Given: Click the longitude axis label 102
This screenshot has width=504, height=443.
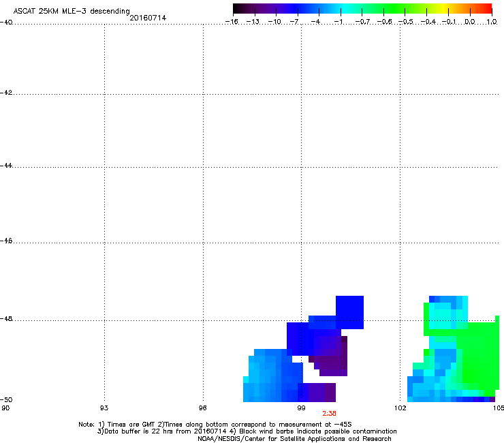Looking at the screenshot, I should click(400, 408).
